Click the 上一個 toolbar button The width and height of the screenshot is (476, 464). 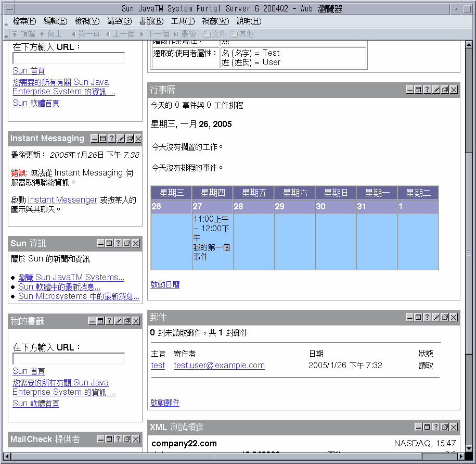coord(120,34)
